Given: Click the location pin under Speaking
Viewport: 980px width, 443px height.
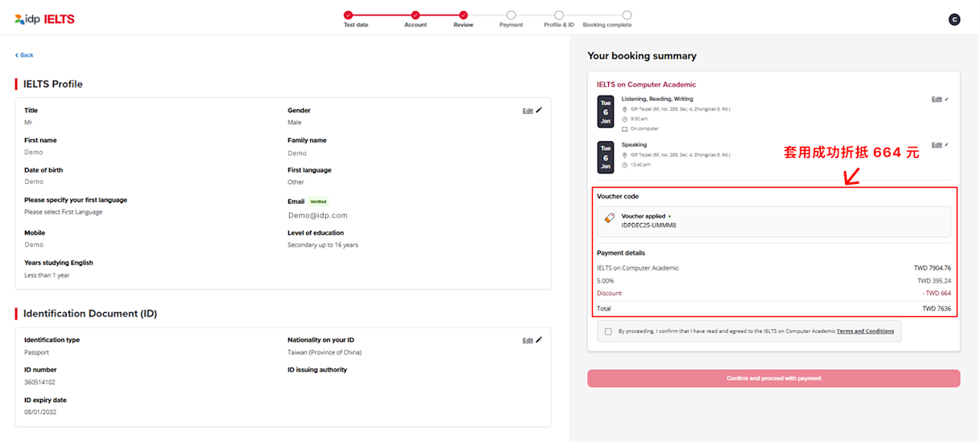Looking at the screenshot, I should click(624, 155).
